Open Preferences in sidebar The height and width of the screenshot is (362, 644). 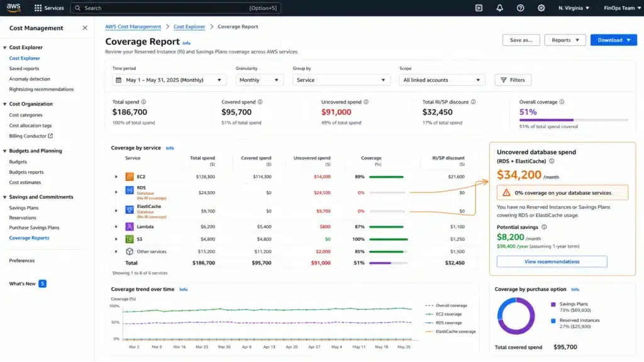coord(22,261)
